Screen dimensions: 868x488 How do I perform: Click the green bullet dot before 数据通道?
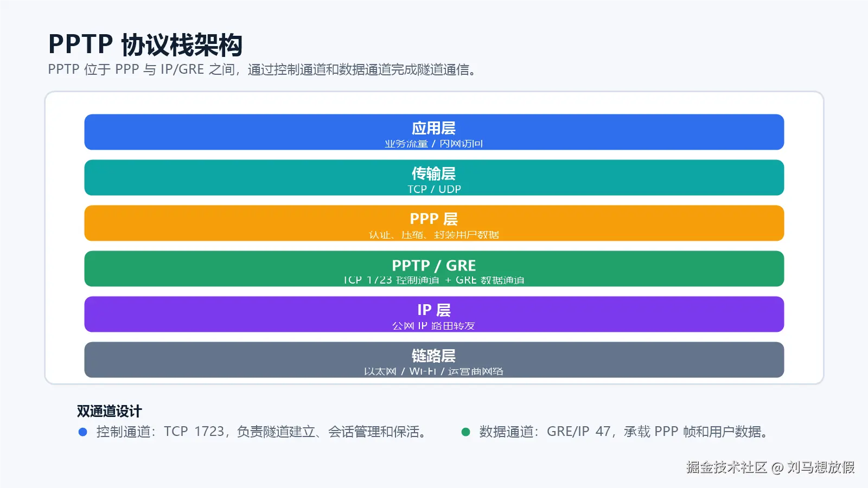coord(465,432)
